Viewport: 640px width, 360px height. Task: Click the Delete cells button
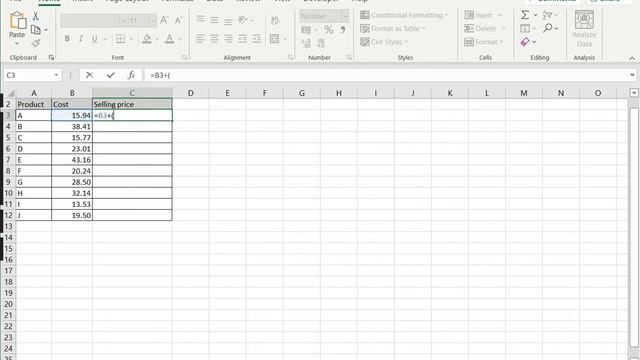coord(484,29)
